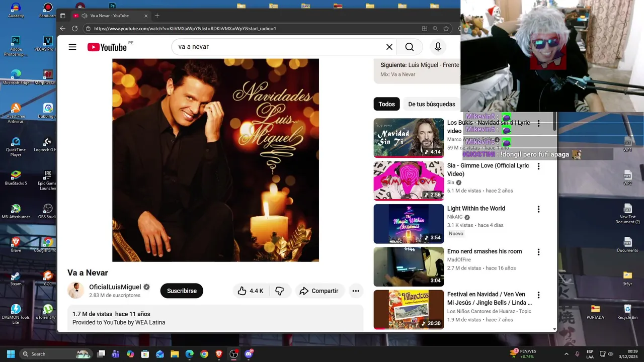Open Sia Gimme Love video title
The image size is (644, 362).
[x=488, y=169]
